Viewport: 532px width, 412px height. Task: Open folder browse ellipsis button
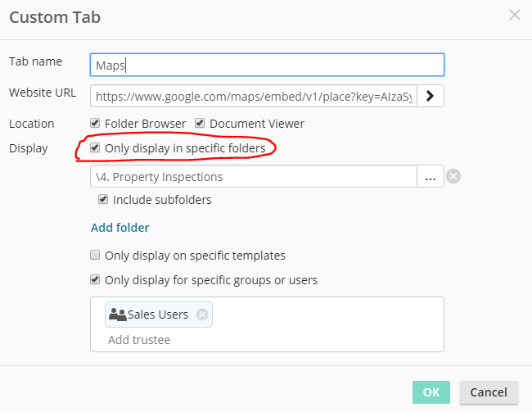[431, 176]
